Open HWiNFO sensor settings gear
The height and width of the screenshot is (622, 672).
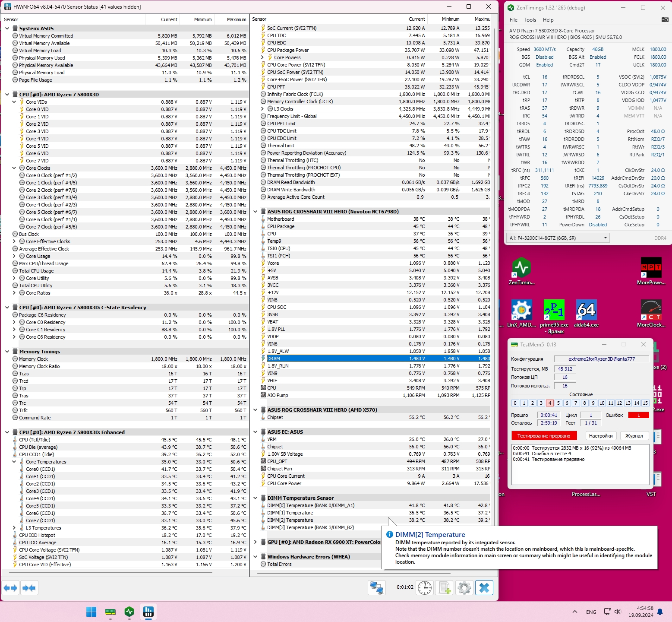pyautogui.click(x=464, y=587)
